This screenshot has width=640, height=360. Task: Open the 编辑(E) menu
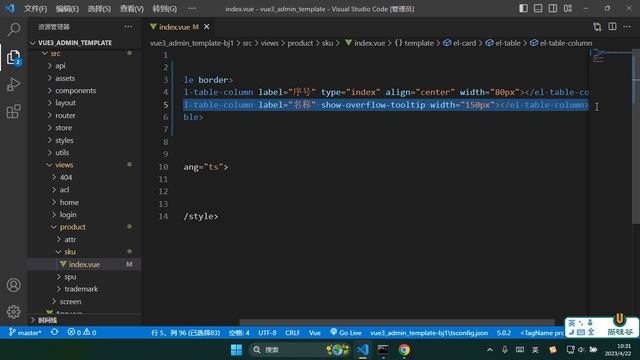67,9
